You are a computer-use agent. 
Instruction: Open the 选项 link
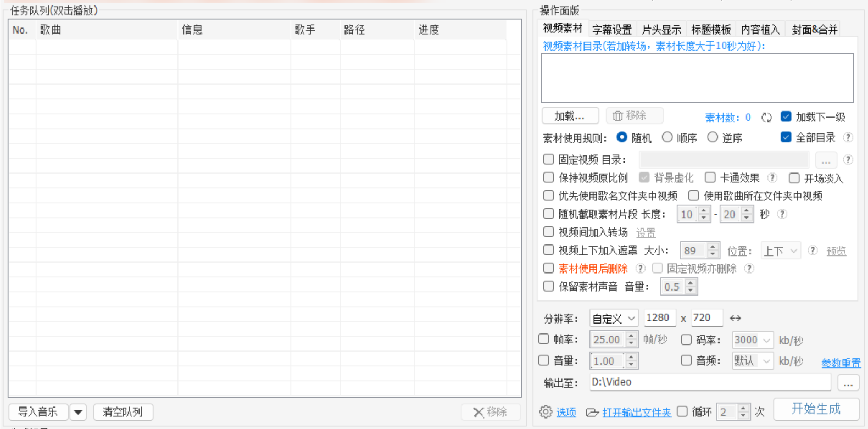tap(566, 413)
